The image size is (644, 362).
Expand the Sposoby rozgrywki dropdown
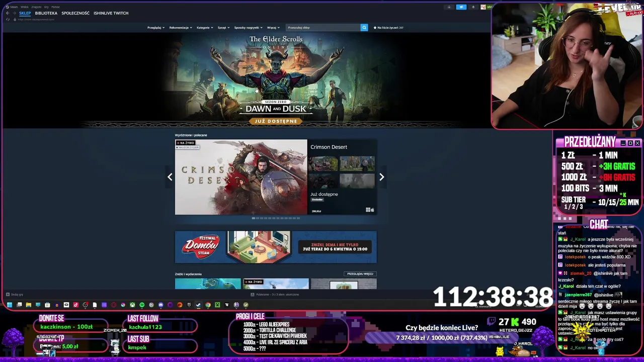tap(248, 28)
